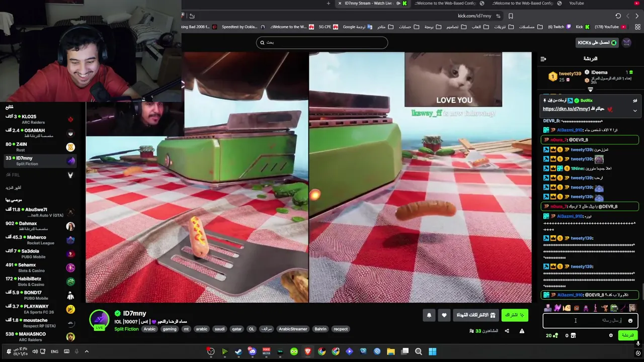The width and height of the screenshot is (644, 362).
Task: Click the Kick site search field
Action: [322, 43]
